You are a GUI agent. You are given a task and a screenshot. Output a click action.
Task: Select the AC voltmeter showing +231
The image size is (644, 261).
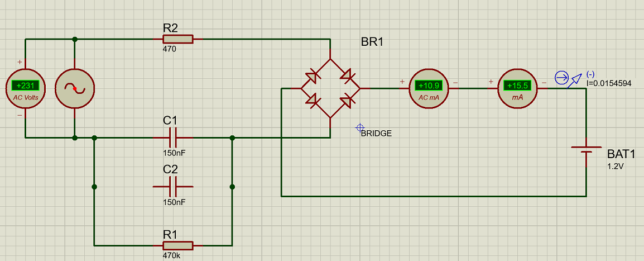26,88
